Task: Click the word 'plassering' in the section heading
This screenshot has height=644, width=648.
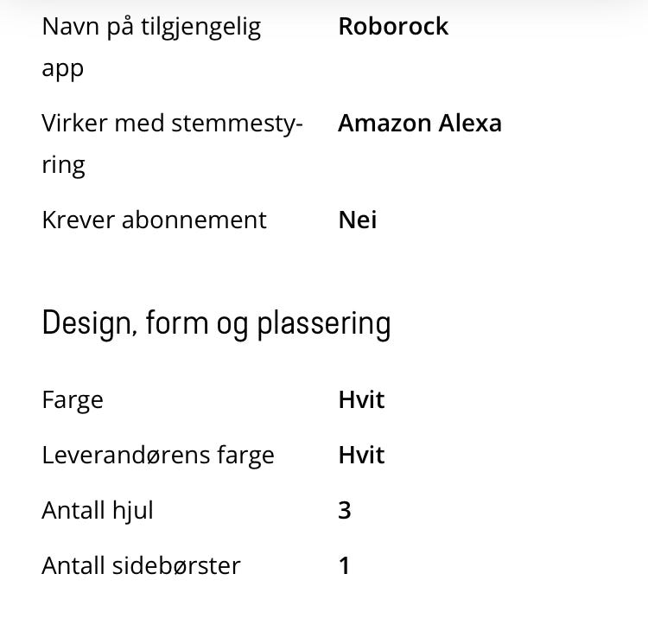Action: (324, 326)
